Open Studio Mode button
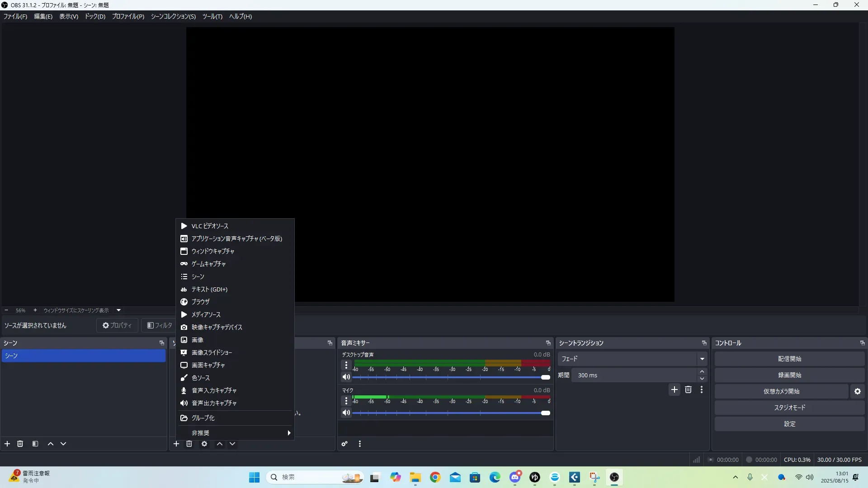The height and width of the screenshot is (488, 868). coord(789,408)
